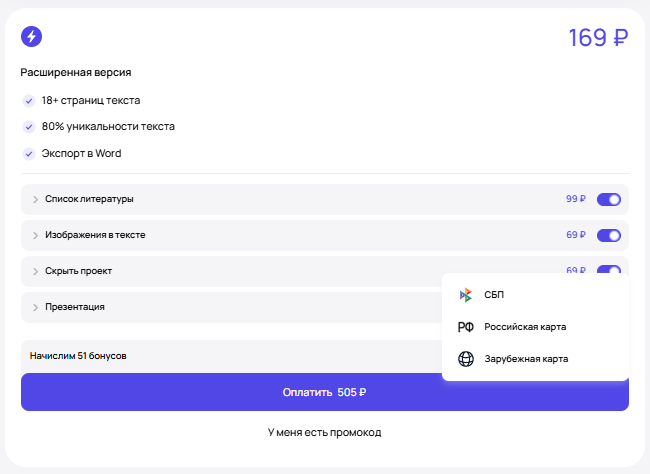650x474 pixels.
Task: Click the SBP payment logo icon
Action: 465,295
